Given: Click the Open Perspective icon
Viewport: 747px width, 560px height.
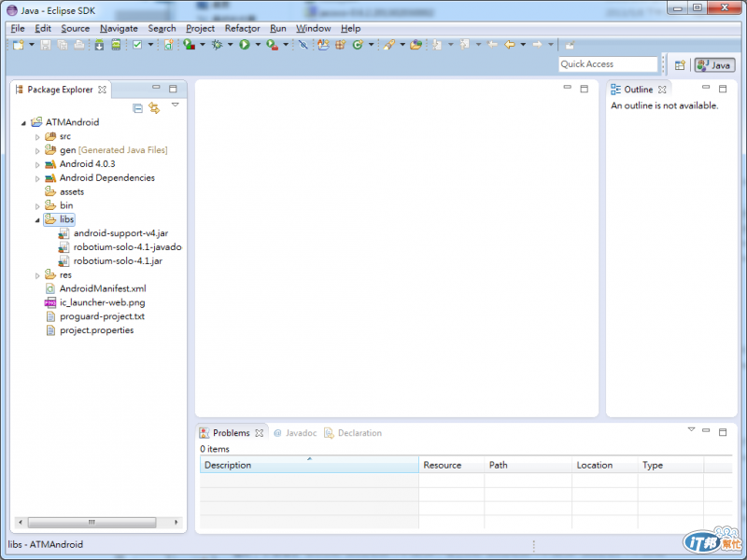Looking at the screenshot, I should (680, 65).
